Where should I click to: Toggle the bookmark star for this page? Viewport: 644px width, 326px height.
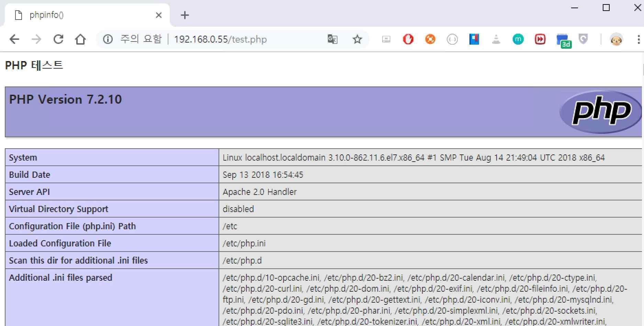pyautogui.click(x=357, y=39)
